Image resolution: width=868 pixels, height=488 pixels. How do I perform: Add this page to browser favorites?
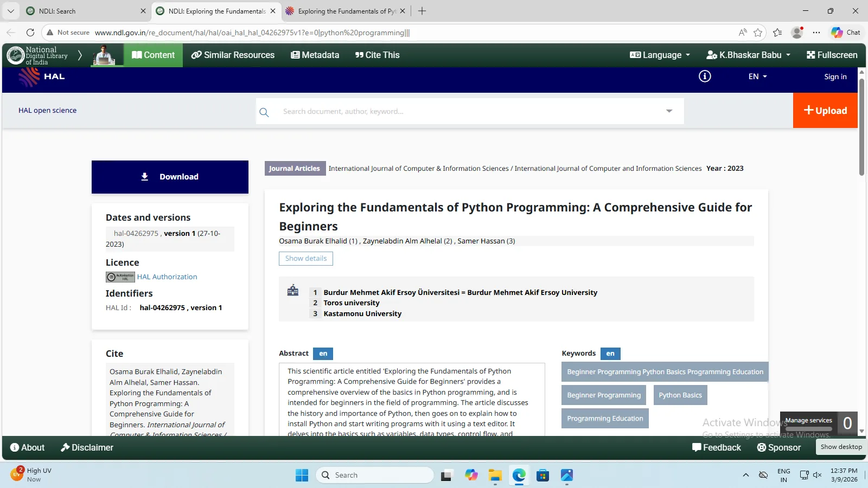pyautogui.click(x=758, y=33)
